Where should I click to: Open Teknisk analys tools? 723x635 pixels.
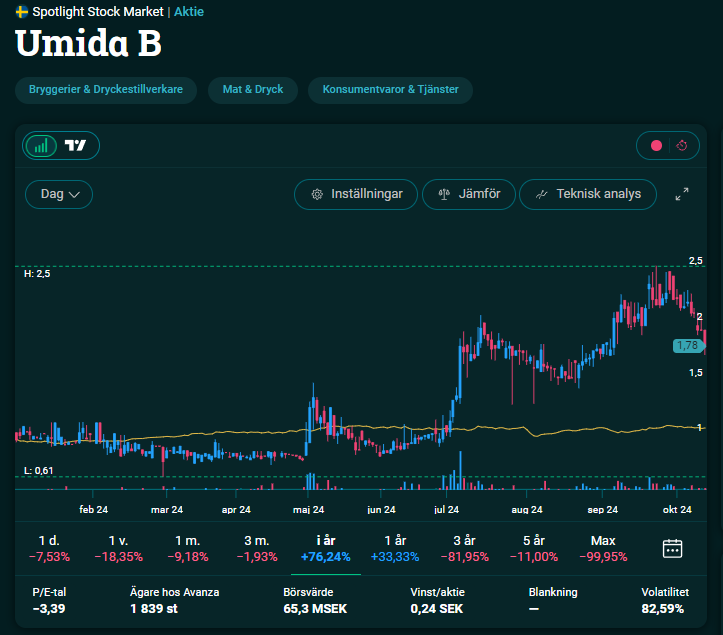pos(588,194)
